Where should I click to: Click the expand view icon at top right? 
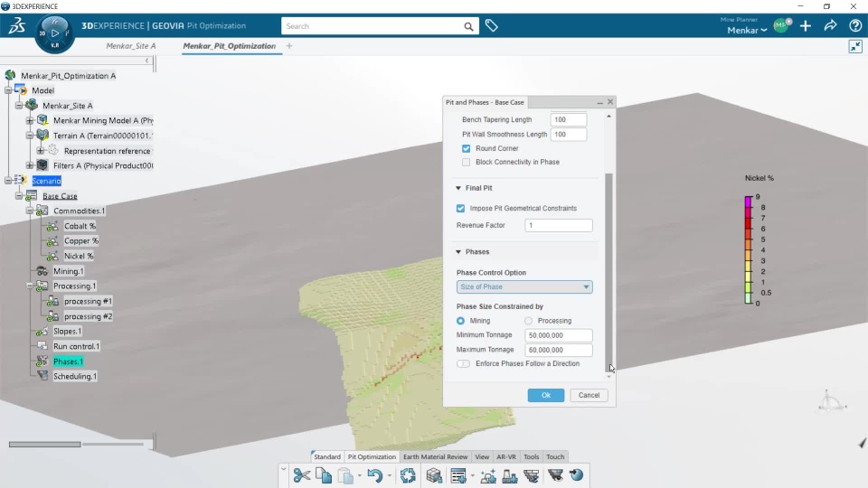click(855, 46)
